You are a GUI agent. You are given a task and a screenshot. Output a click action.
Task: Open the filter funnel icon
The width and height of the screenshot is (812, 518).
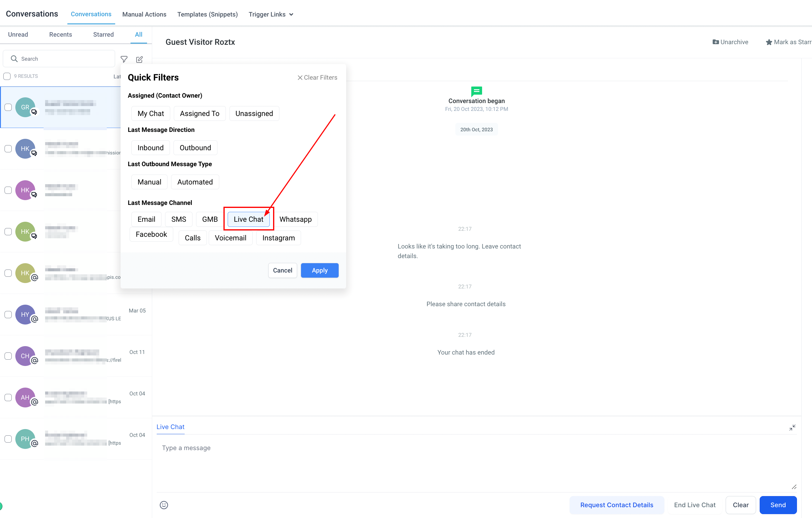[x=124, y=59]
